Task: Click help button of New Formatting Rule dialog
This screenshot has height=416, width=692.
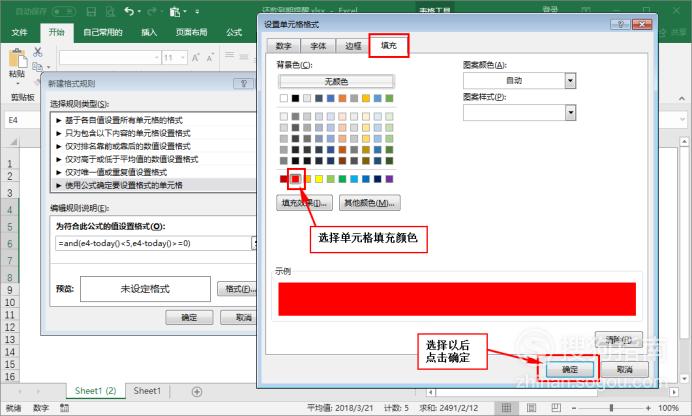Action: [x=244, y=83]
